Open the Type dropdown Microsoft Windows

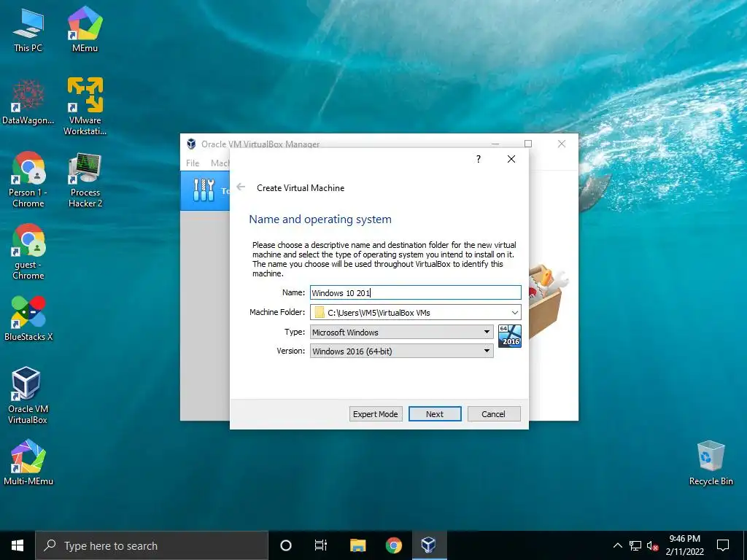(x=402, y=332)
